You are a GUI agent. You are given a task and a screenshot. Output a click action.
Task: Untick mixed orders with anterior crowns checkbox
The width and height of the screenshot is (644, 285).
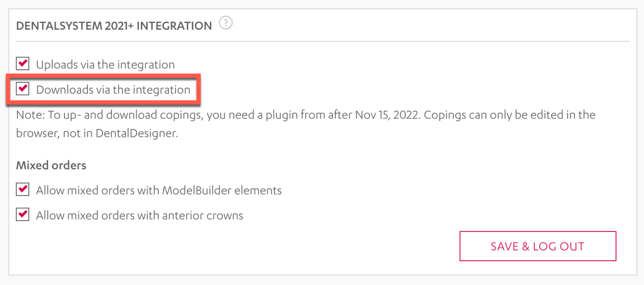pos(23,214)
